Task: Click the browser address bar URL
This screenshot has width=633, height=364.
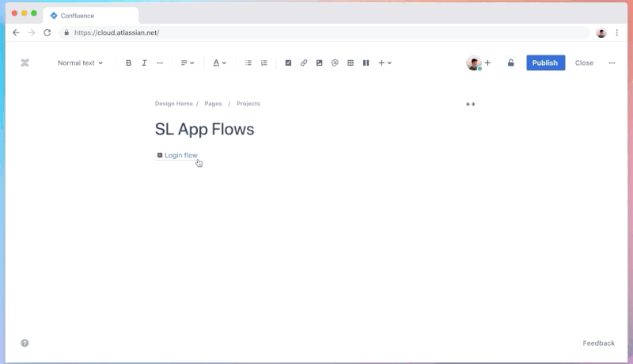Action: pyautogui.click(x=116, y=32)
